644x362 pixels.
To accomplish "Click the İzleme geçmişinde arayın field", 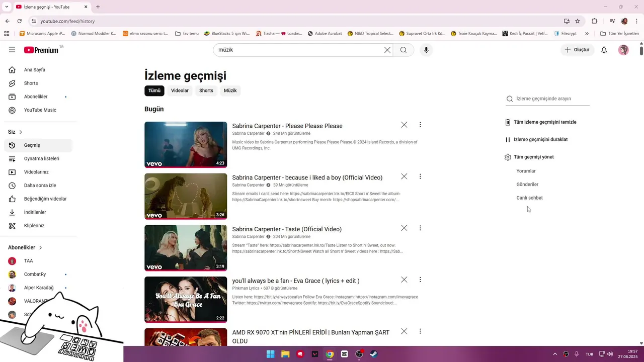I will point(547,99).
